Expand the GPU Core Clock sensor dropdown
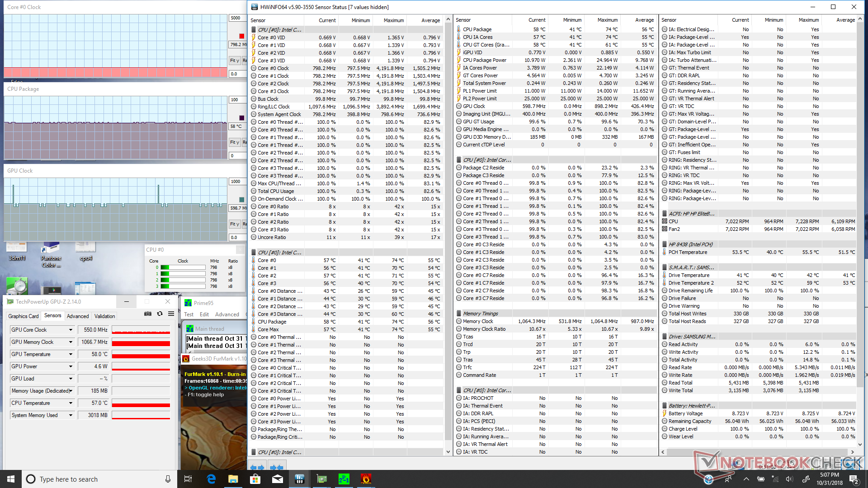 71,330
